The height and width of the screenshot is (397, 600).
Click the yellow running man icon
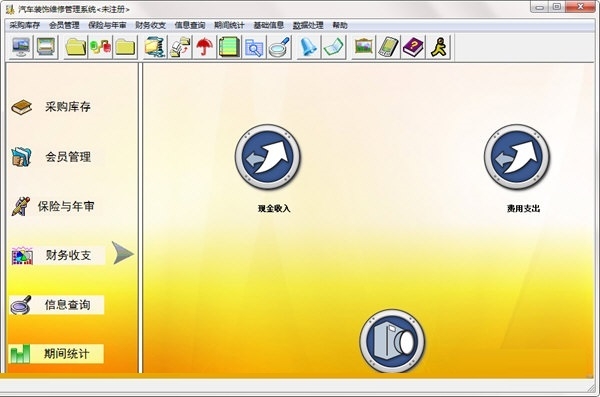[x=439, y=47]
